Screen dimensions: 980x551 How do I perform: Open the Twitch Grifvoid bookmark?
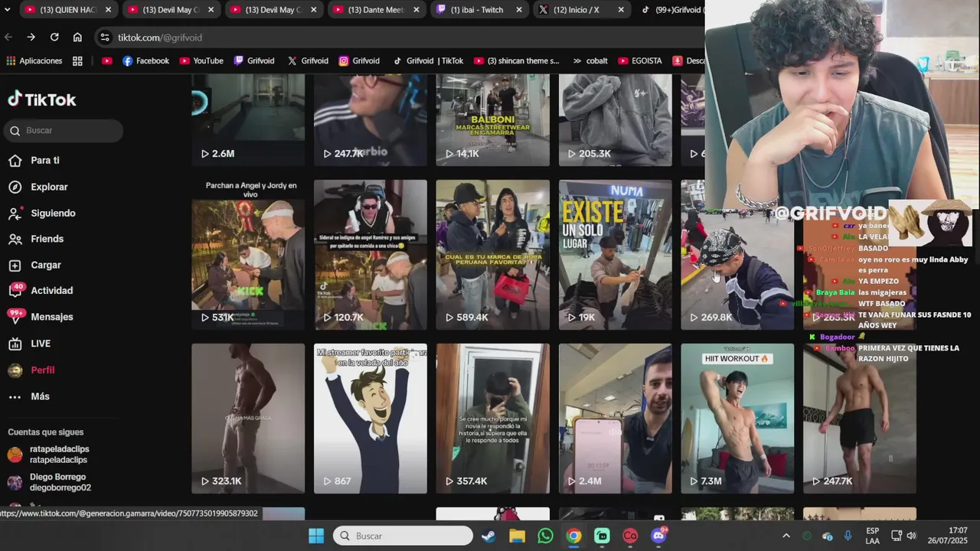point(254,61)
